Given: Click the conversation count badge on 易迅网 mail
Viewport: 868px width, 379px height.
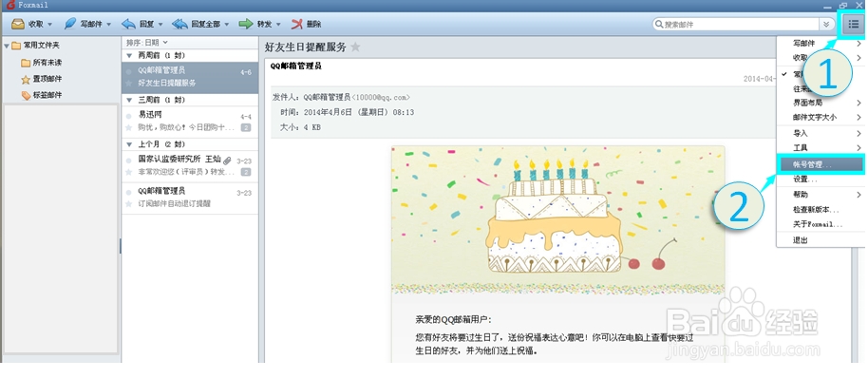Looking at the screenshot, I should pos(246,128).
